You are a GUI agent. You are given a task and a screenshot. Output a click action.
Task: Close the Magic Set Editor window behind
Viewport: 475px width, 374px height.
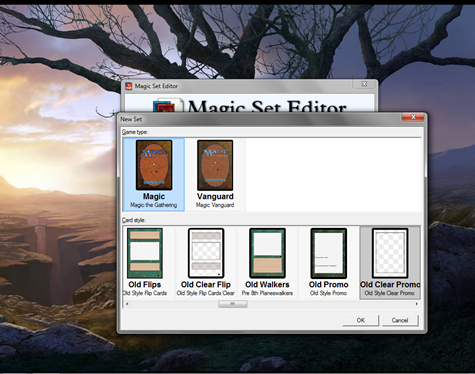pyautogui.click(x=364, y=84)
